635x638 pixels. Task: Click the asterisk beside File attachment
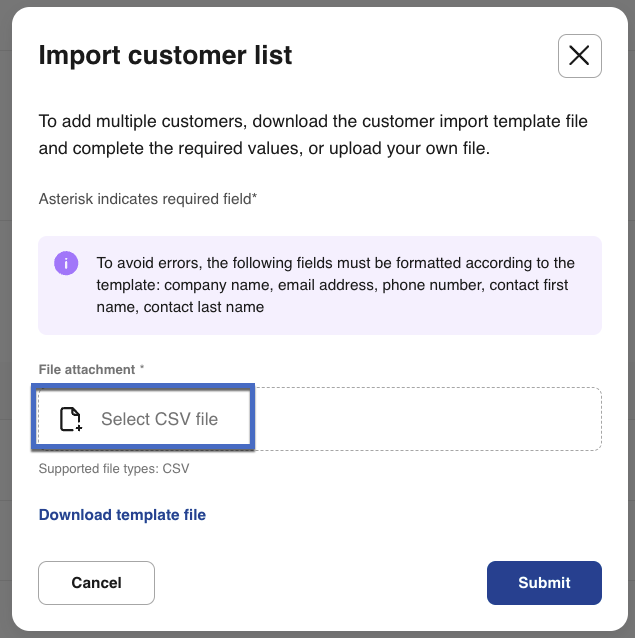[142, 370]
